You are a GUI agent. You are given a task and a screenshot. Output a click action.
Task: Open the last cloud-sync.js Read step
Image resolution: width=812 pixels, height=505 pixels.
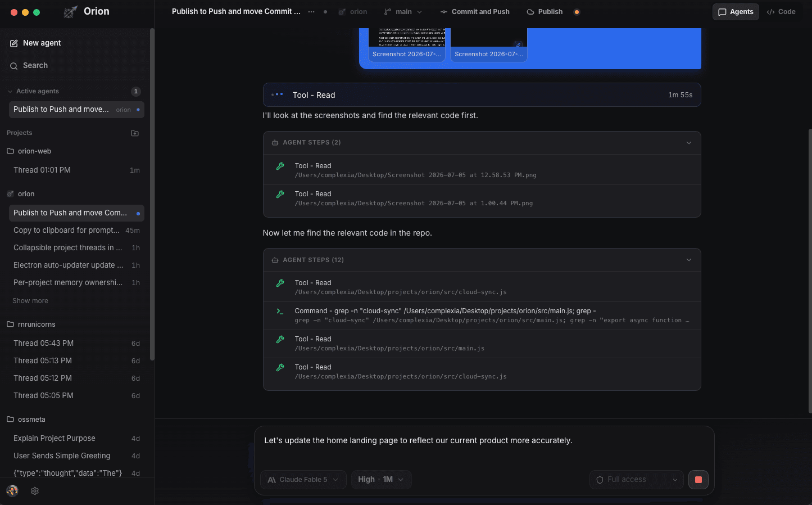(x=482, y=372)
